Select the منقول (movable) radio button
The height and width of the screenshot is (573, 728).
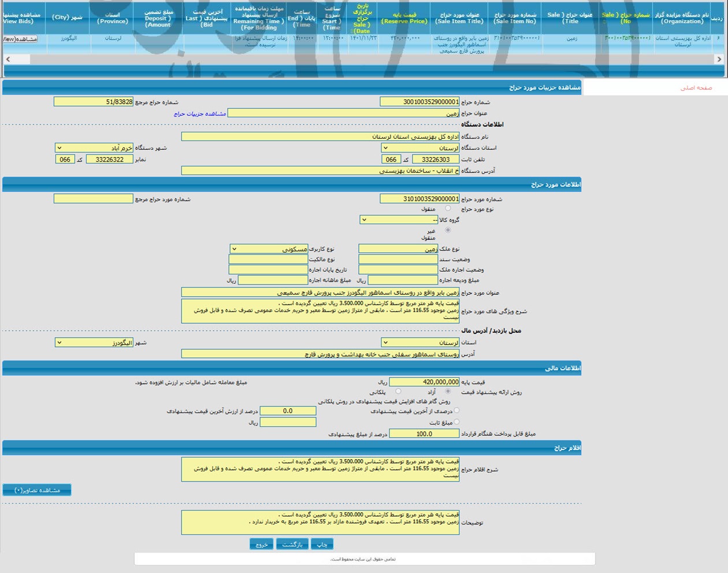pos(448,209)
